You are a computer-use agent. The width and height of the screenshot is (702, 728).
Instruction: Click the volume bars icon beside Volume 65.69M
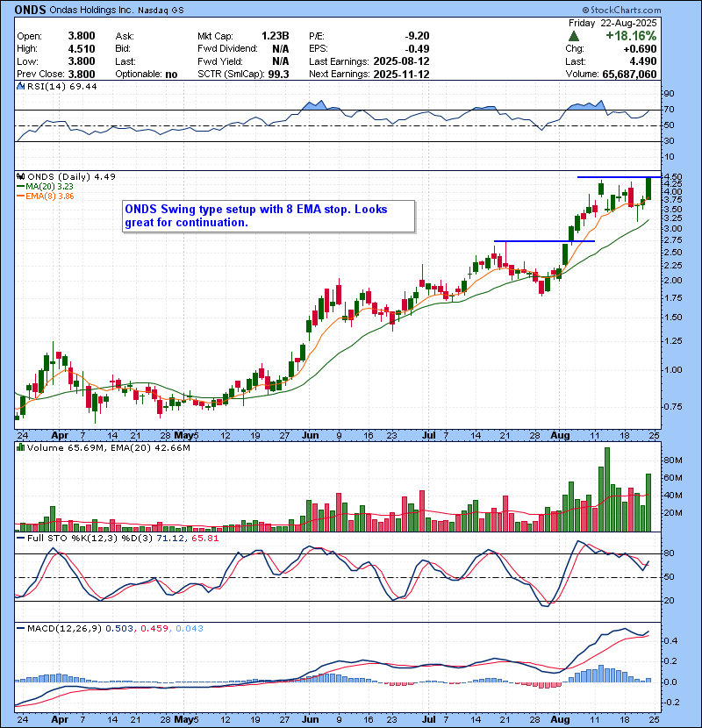[x=20, y=447]
